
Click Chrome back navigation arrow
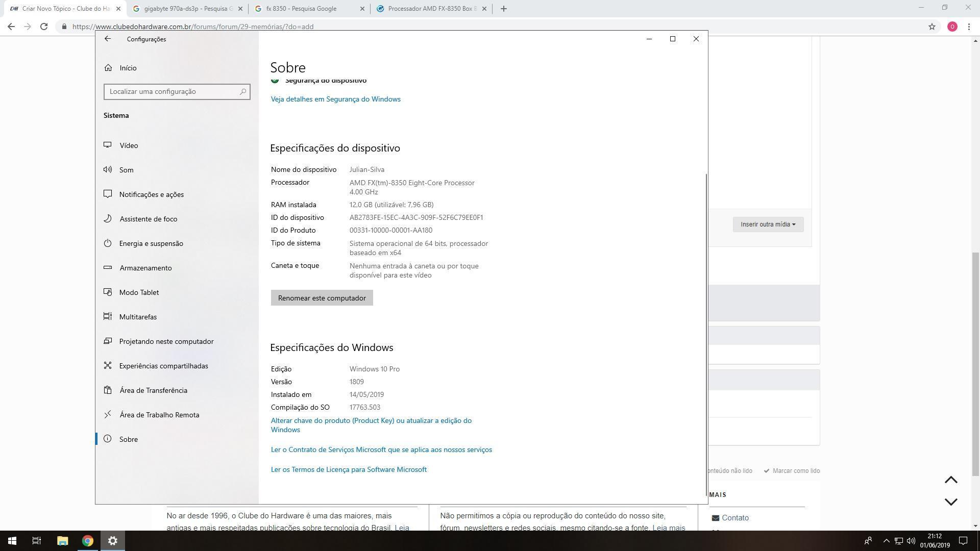click(11, 27)
